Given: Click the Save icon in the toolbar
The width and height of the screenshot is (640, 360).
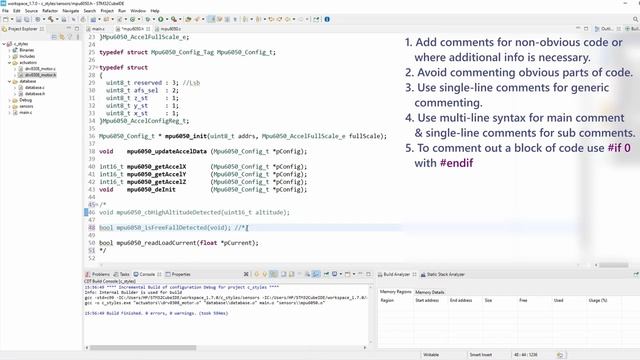Looking at the screenshot, I should (x=19, y=19).
